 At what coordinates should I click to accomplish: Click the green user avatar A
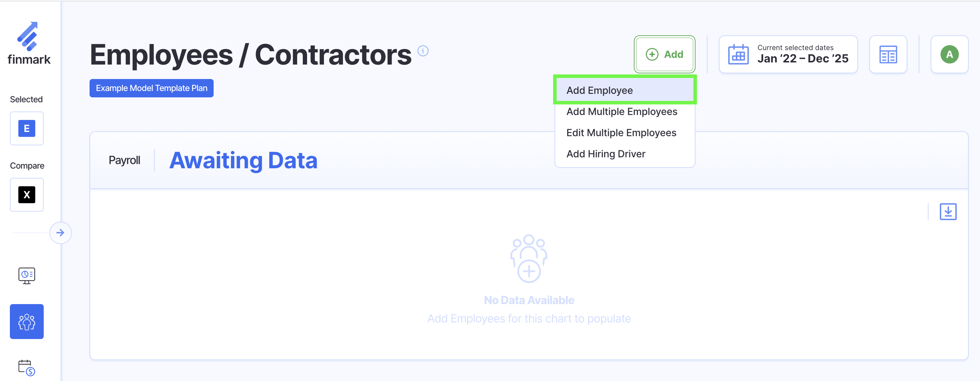[949, 54]
